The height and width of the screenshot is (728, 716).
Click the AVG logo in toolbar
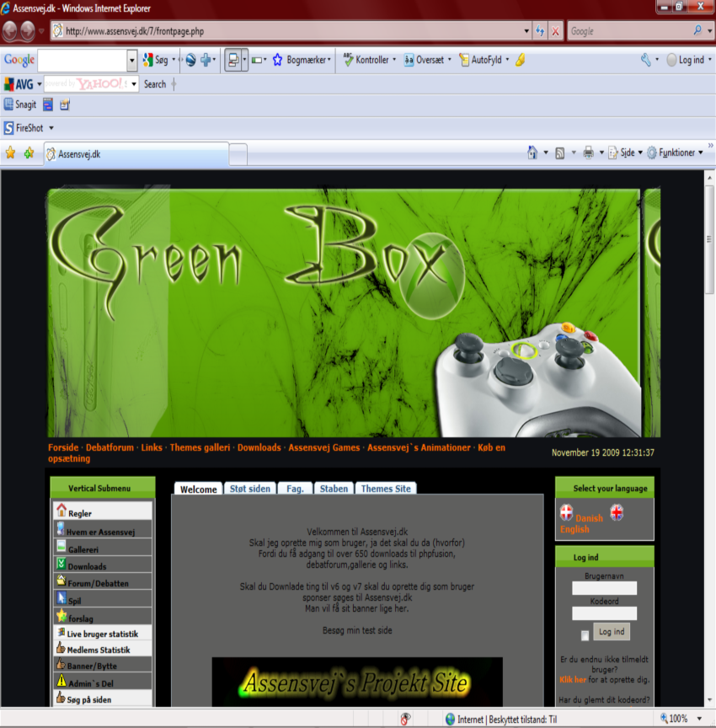pos(18,84)
